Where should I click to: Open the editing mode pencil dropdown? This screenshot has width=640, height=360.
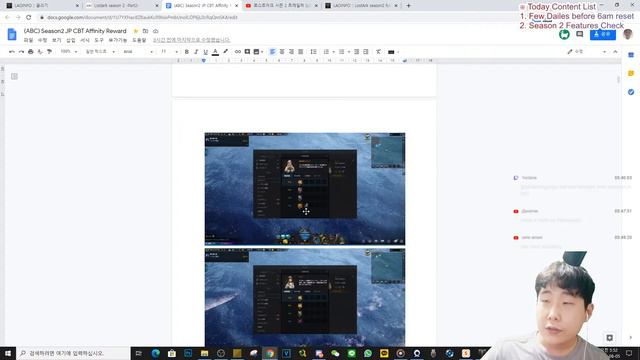coord(587,52)
